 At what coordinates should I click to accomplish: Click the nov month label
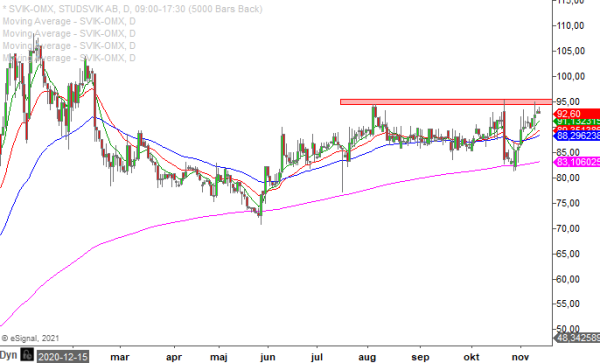tap(521, 357)
